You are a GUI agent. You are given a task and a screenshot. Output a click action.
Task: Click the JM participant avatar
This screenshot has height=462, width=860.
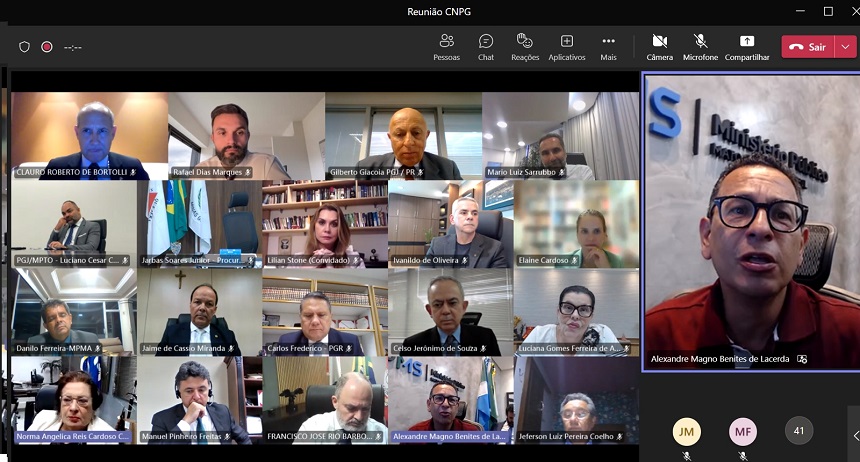[x=686, y=431]
